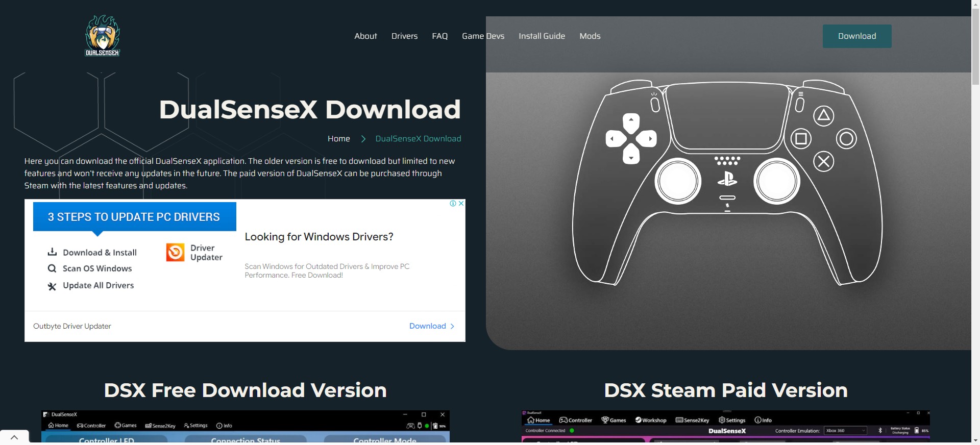Open the Drivers menu item
Image resolution: width=980 pixels, height=445 pixels.
(404, 36)
